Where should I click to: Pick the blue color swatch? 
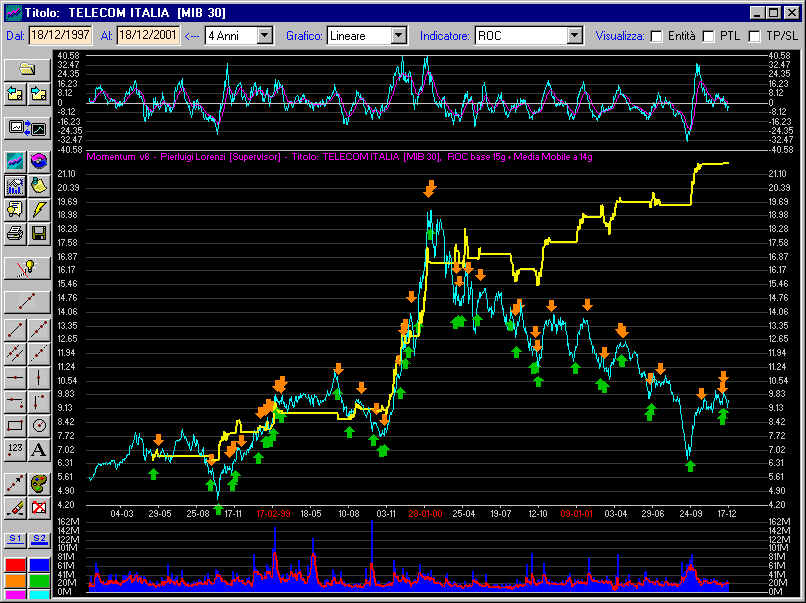coord(39,565)
